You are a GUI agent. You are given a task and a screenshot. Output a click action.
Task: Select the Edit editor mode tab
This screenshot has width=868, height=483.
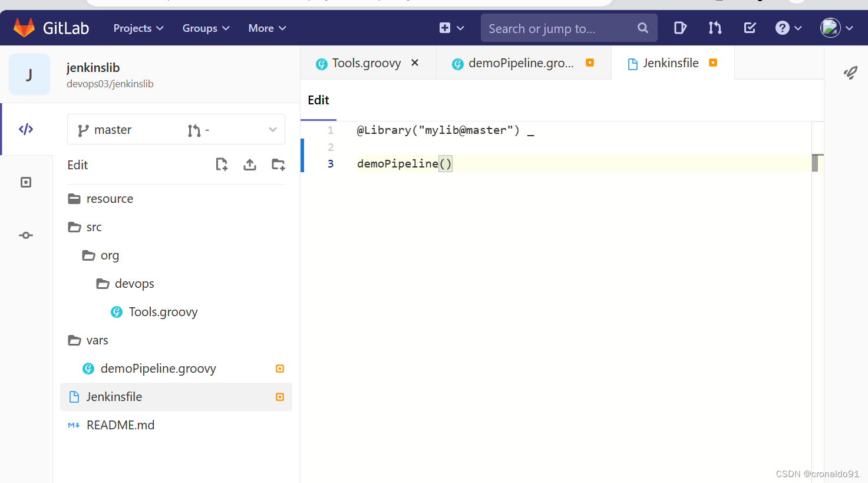pos(318,100)
